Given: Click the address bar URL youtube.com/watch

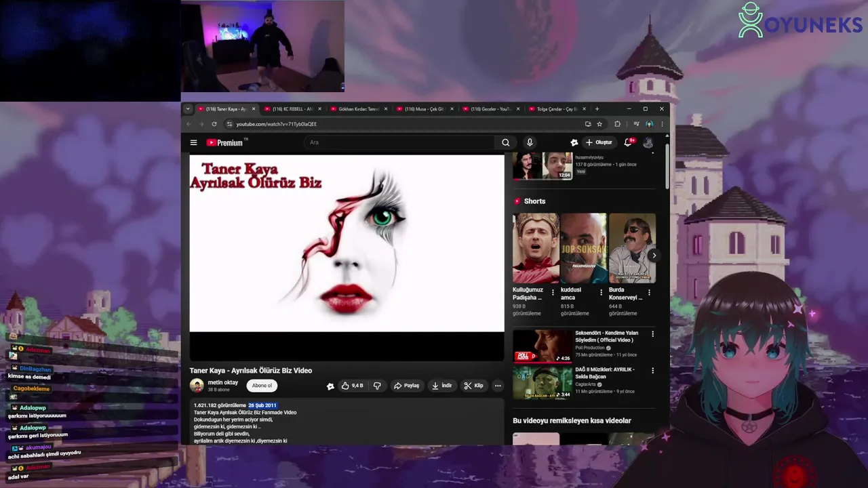Looking at the screenshot, I should tap(277, 124).
